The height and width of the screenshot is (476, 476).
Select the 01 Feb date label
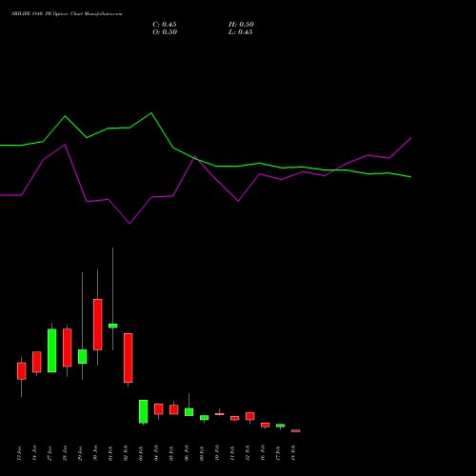[x=110, y=453]
